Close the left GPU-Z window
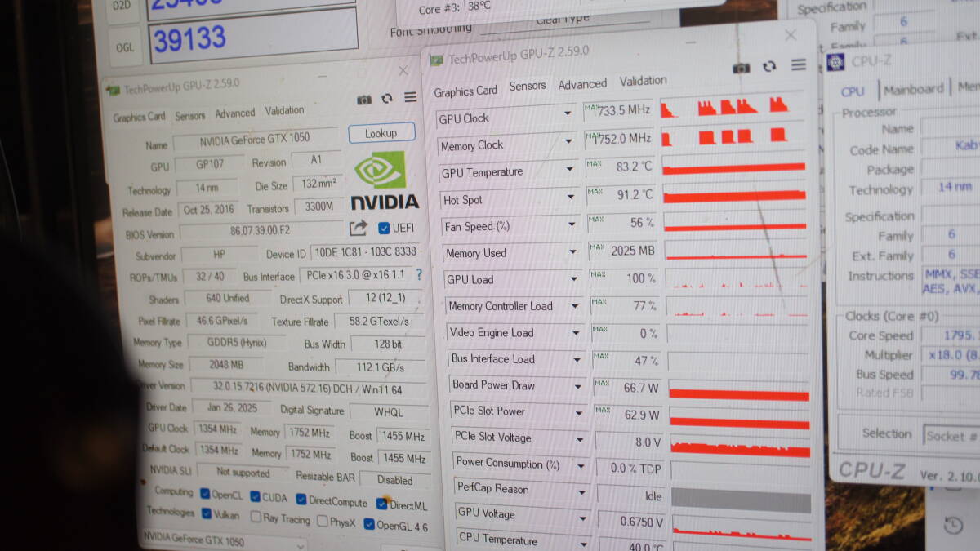The width and height of the screenshot is (980, 551). (x=403, y=71)
